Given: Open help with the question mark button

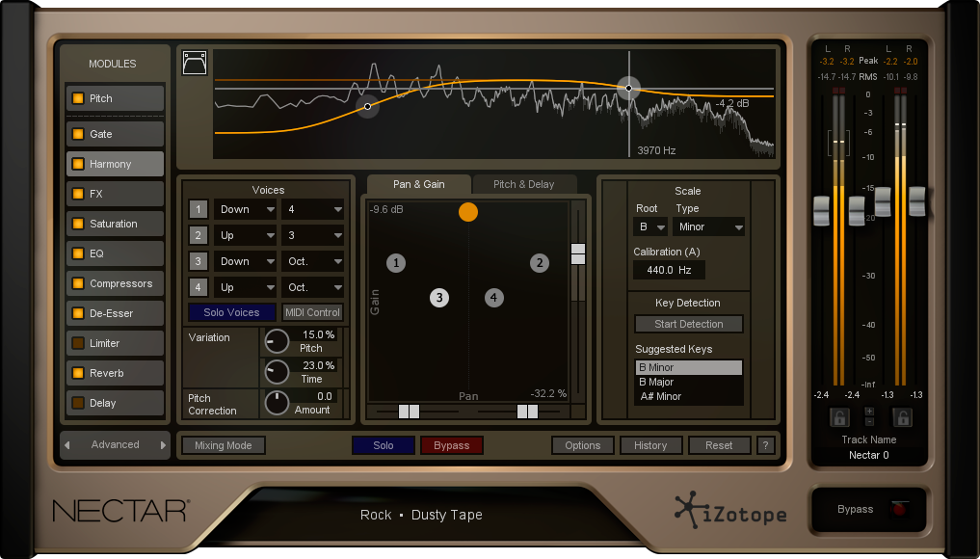Looking at the screenshot, I should 766,445.
